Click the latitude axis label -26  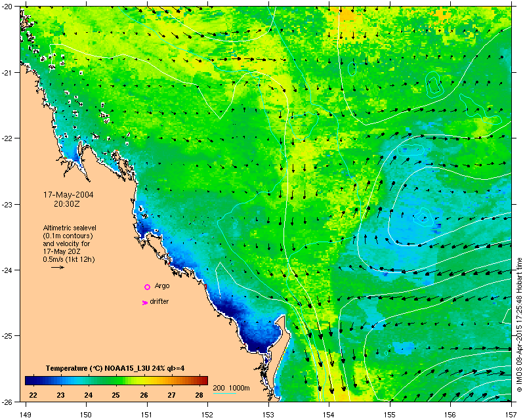7,402
